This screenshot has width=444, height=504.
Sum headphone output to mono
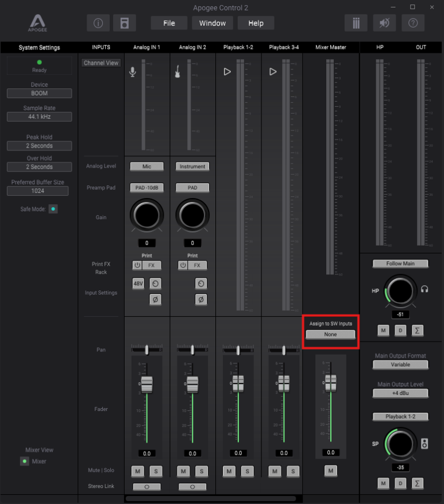[x=418, y=331]
